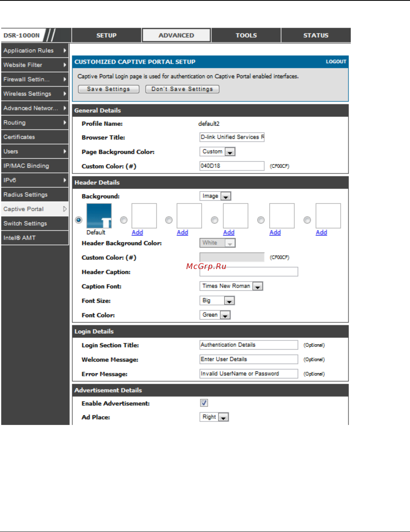The width and height of the screenshot is (410, 532).
Task: Open the Header Background Color dropdown
Action: (217, 243)
